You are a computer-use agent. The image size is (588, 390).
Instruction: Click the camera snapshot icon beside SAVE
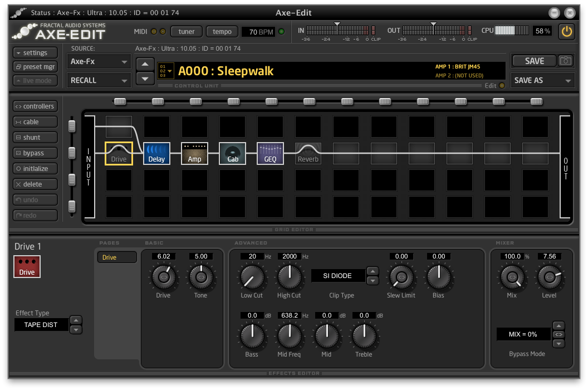[x=566, y=61]
